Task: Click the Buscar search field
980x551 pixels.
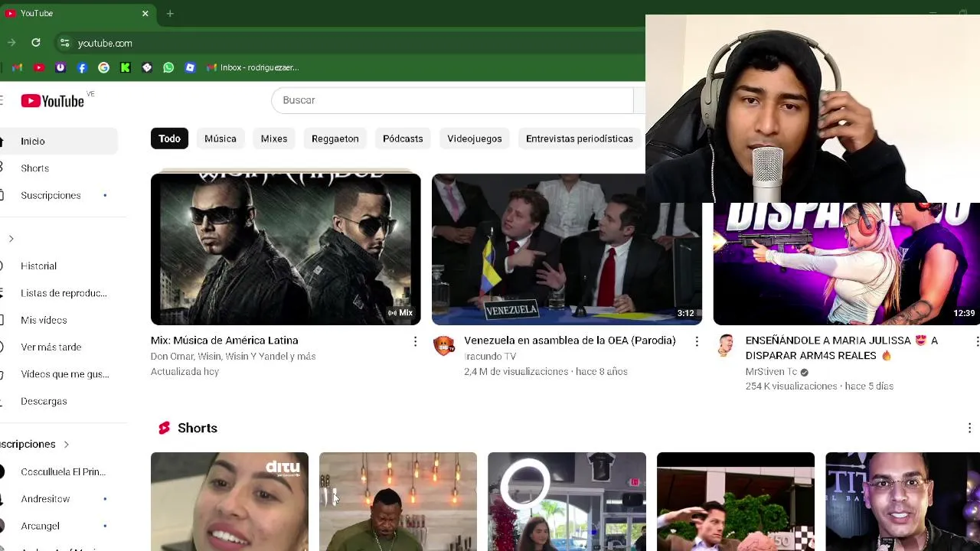Action: tap(452, 100)
